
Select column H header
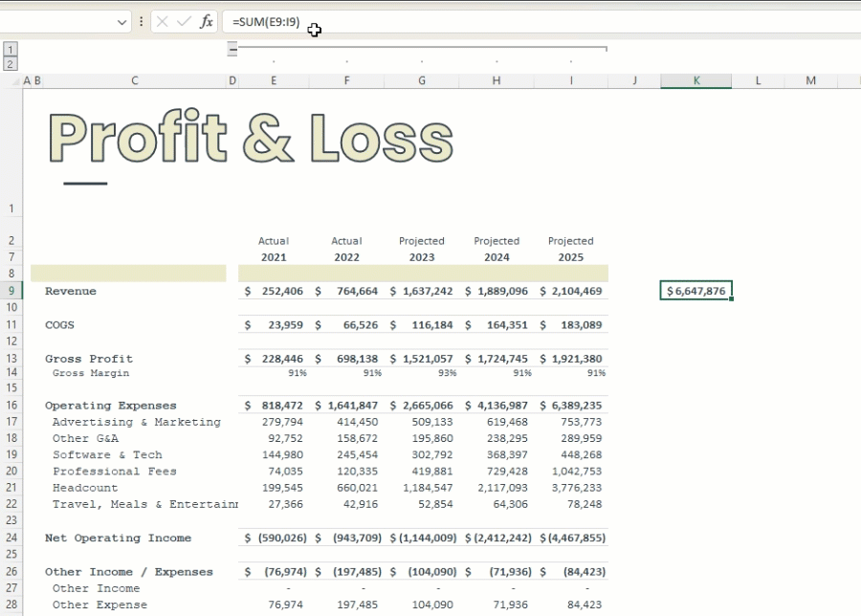(497, 80)
